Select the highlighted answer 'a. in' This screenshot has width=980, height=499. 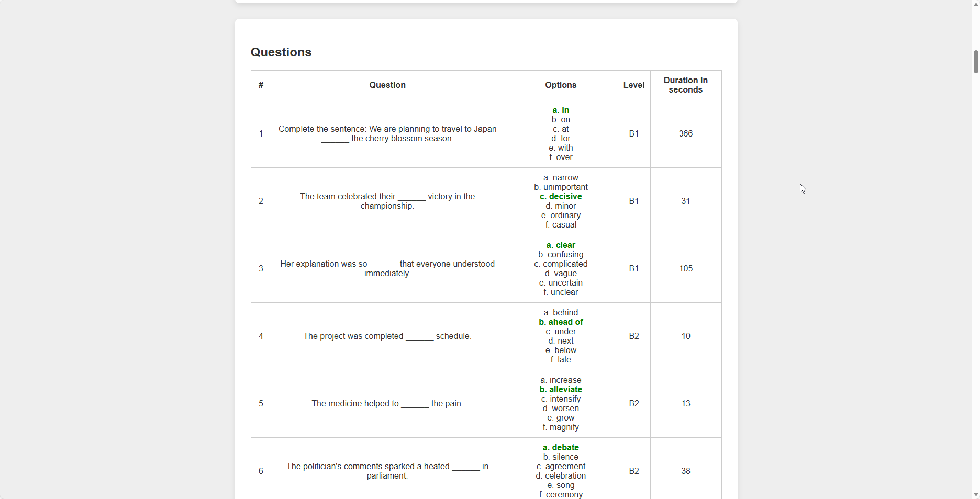coord(561,110)
